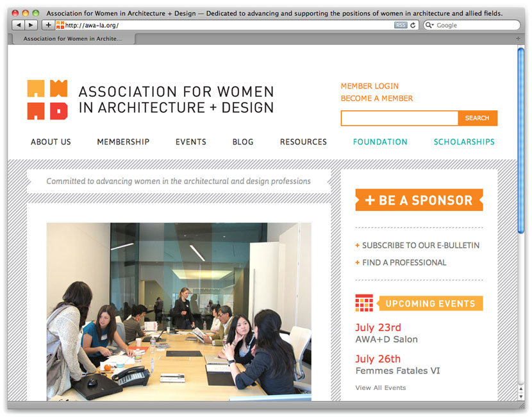Image resolution: width=532 pixels, height=417 pixels.
Task: Click the site favicon in the address bar
Action: coord(60,25)
